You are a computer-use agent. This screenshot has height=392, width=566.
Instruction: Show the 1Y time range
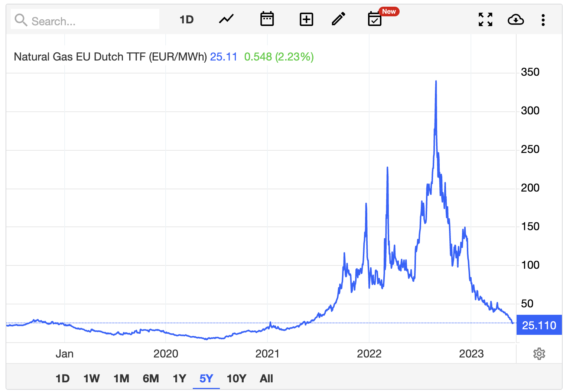point(179,379)
